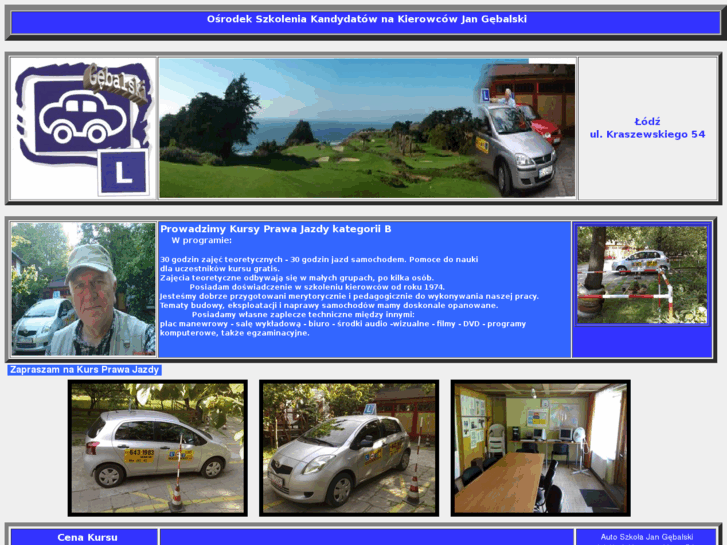Click the 'Zapraszam na Kurs Prawa Jazdy' label

point(84,370)
